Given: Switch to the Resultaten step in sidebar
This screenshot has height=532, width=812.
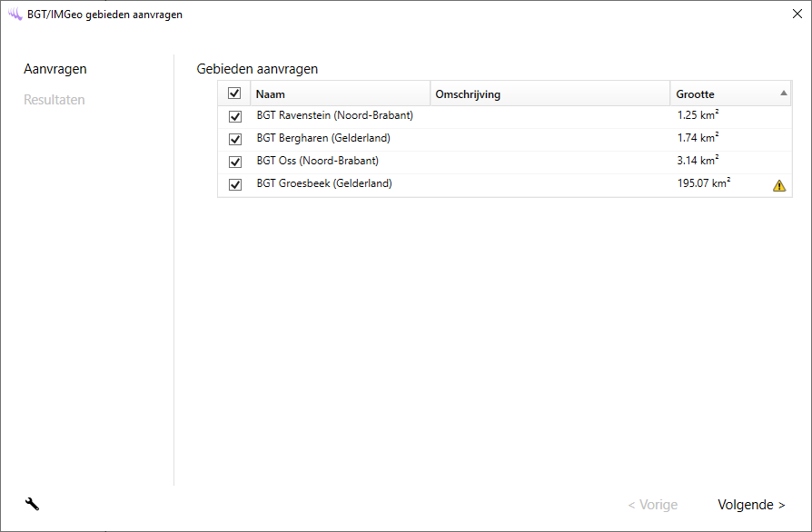Looking at the screenshot, I should tap(54, 100).
